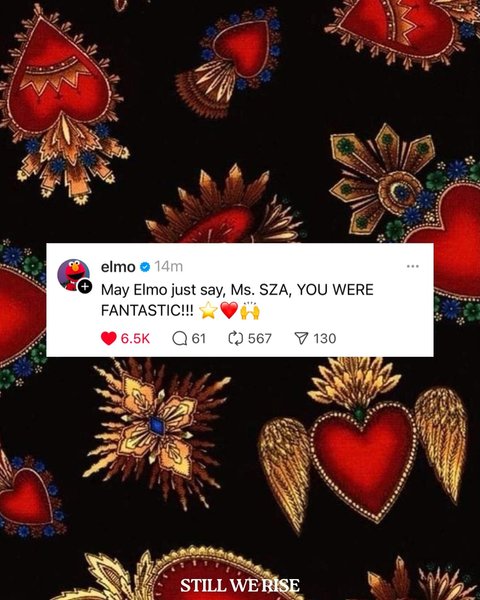Reply using the comment bubble icon
Viewport: 480px width, 600px height.
point(180,338)
